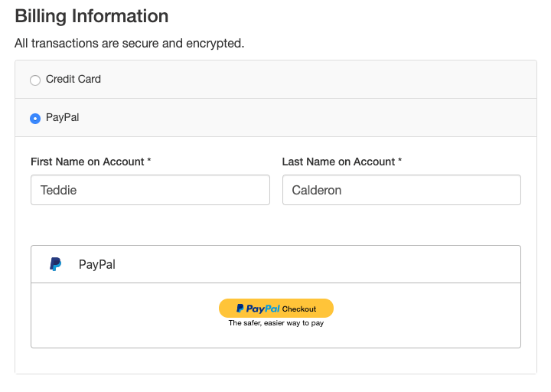Click "The safer, easier way to pay" tagline
The width and height of the screenshot is (551, 392).
coord(276,323)
